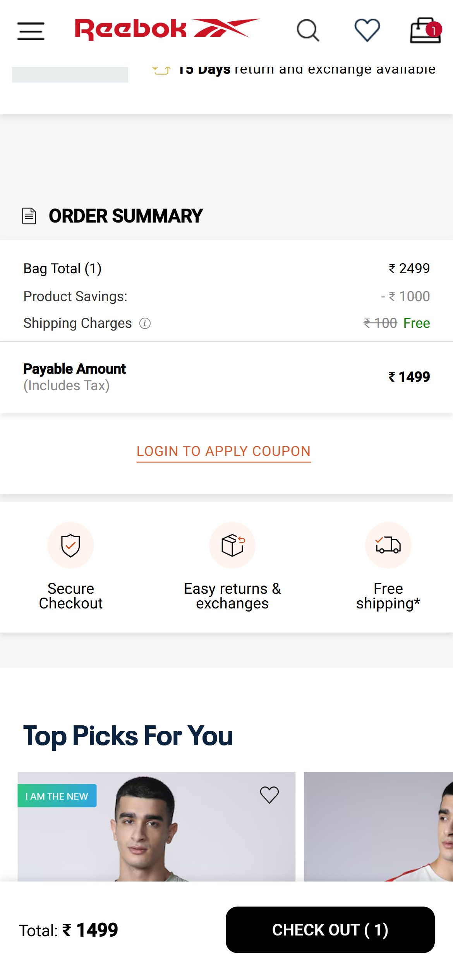The image size is (453, 980).
Task: Click the Reebok logo
Action: tap(167, 29)
